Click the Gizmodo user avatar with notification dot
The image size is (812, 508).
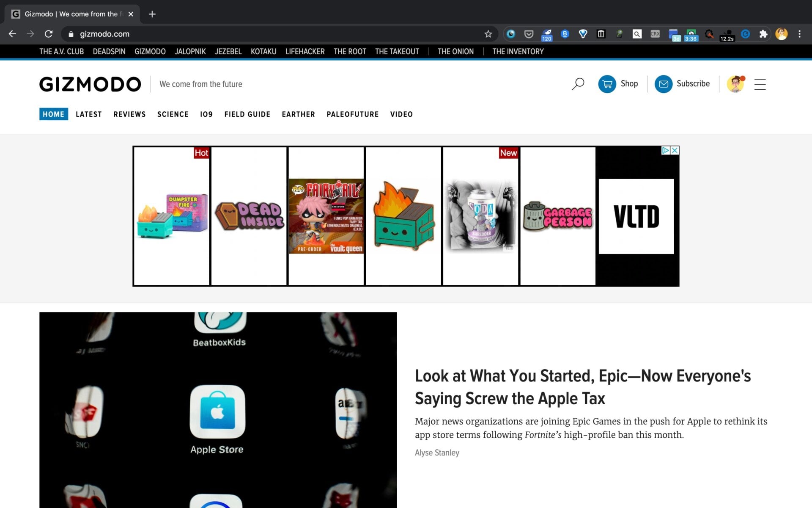click(x=736, y=84)
